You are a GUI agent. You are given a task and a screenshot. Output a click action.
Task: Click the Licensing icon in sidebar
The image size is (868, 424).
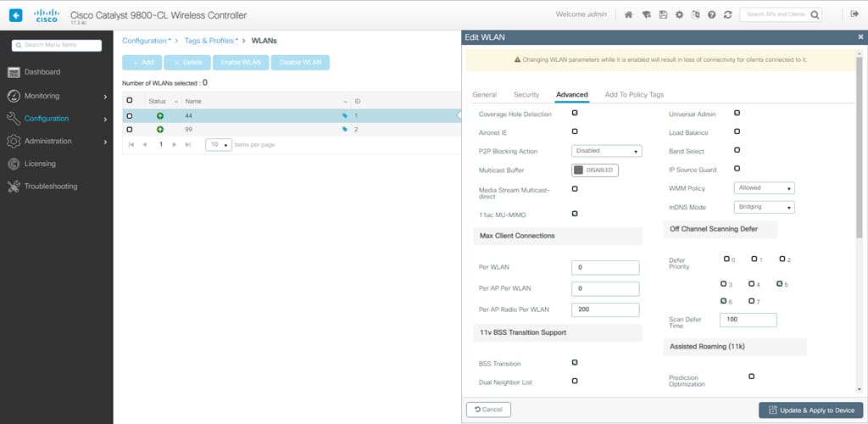click(x=14, y=164)
